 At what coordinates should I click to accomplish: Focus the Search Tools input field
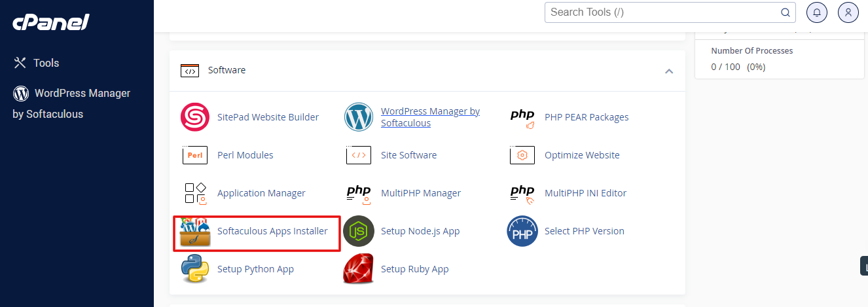(670, 12)
